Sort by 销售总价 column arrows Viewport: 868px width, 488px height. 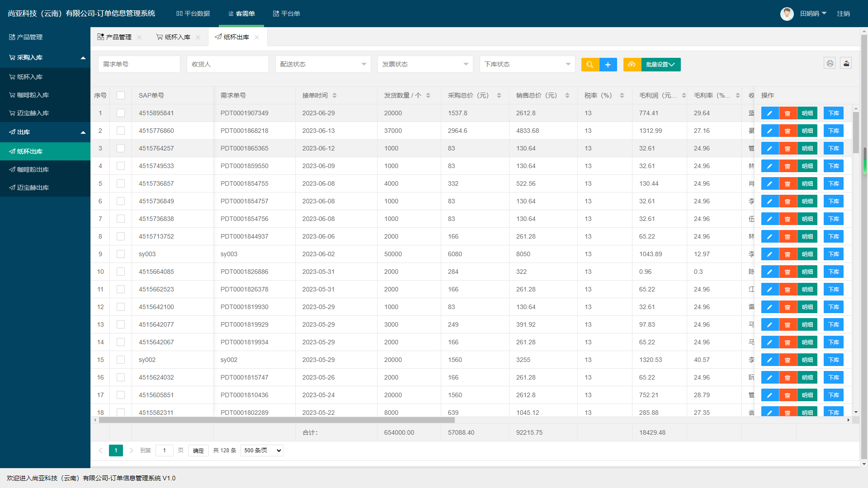tap(567, 95)
